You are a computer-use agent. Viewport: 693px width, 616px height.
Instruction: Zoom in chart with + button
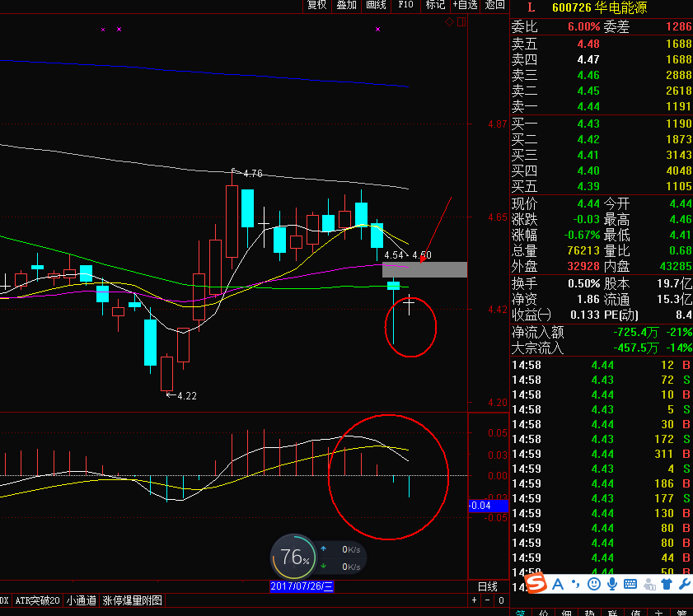pyautogui.click(x=475, y=600)
